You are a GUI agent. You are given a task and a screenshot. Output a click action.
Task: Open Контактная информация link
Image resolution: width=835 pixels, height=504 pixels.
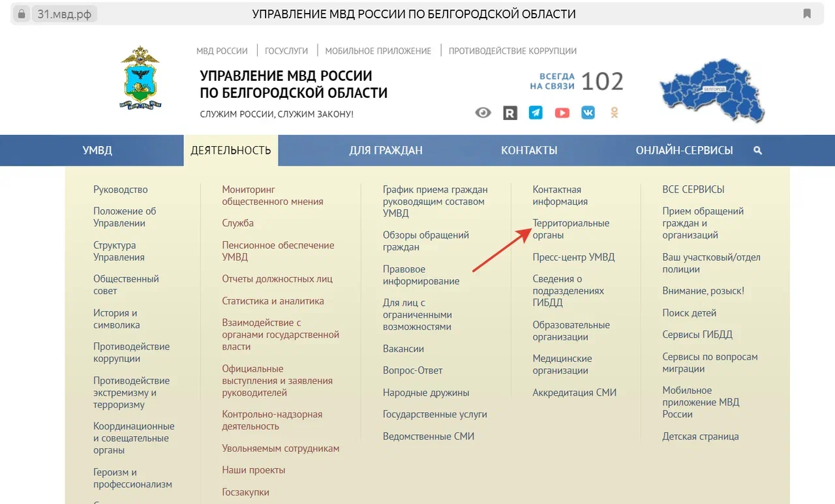click(x=560, y=196)
